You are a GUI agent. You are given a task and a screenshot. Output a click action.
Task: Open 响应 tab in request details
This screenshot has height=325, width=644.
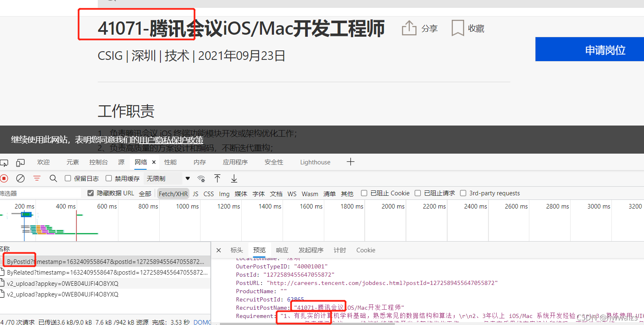(282, 250)
